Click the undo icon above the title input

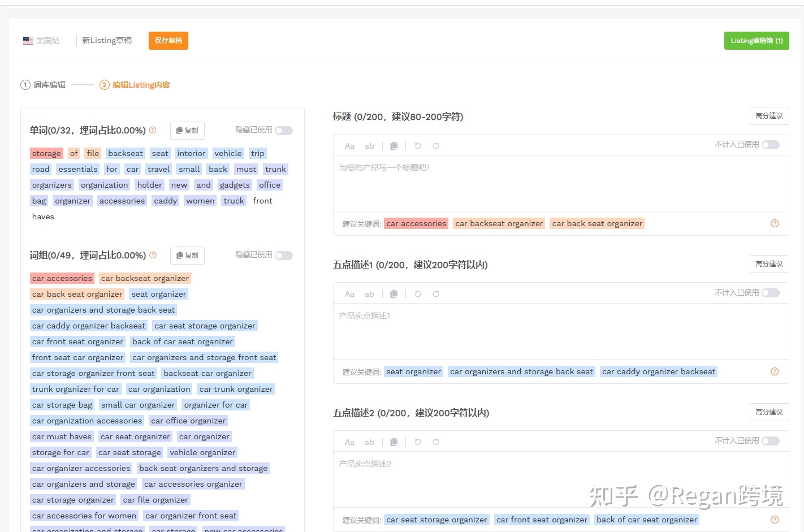[x=418, y=145]
